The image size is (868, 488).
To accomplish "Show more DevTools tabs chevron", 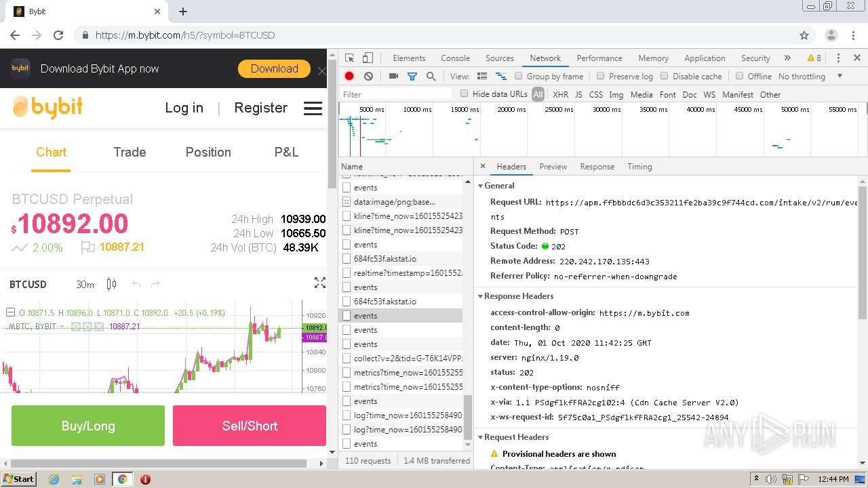I will (787, 58).
